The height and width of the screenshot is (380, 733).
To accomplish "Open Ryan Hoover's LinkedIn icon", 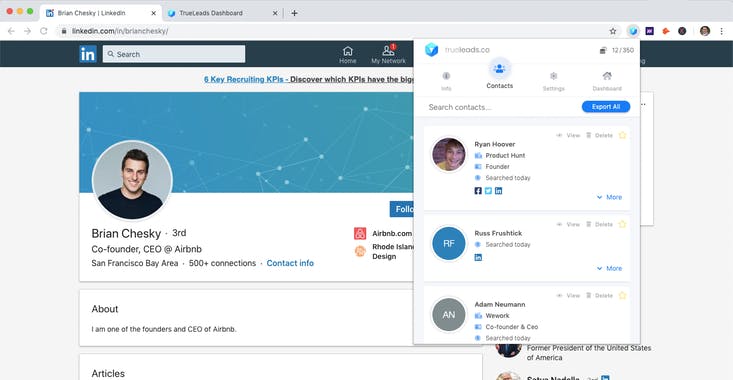I will pos(498,191).
